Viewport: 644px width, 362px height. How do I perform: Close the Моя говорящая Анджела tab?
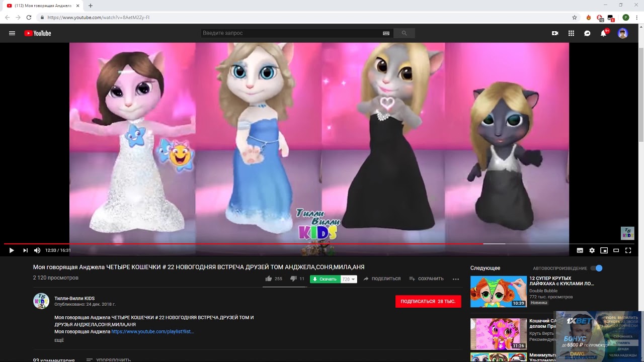tap(78, 6)
